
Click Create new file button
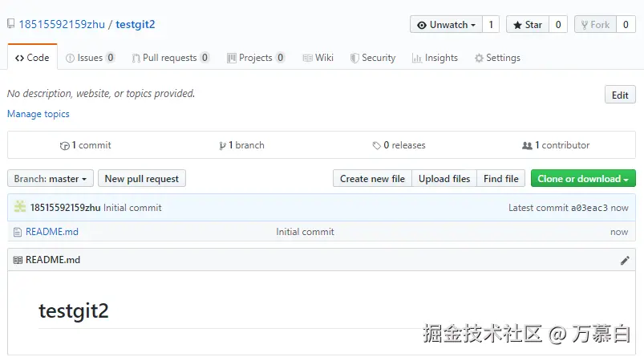click(372, 179)
